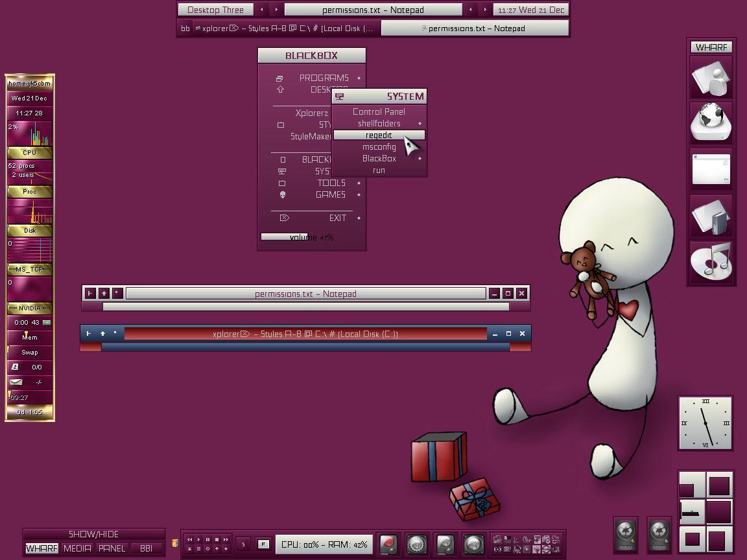This screenshot has width=747, height=560.
Task: Click the SYSTEM submenu title icon
Action: [339, 97]
